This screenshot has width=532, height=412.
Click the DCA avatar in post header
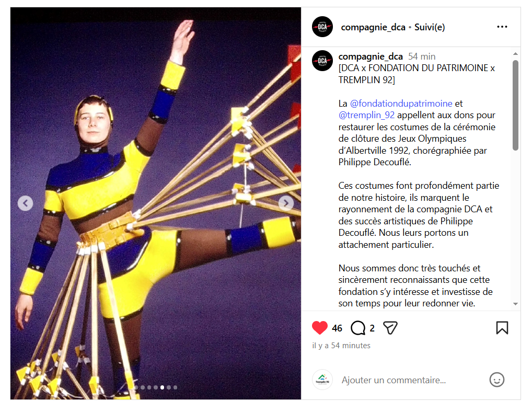pos(322,27)
